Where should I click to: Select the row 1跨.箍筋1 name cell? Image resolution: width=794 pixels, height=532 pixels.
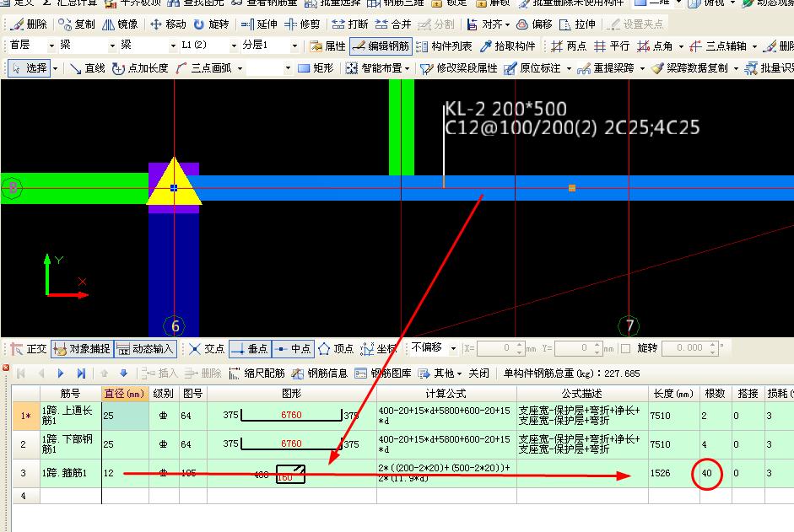coord(70,473)
